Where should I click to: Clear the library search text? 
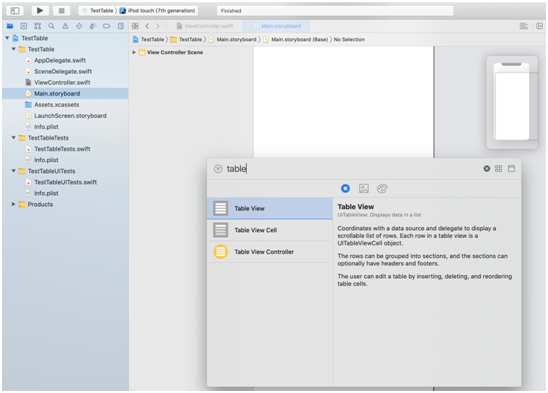point(486,169)
